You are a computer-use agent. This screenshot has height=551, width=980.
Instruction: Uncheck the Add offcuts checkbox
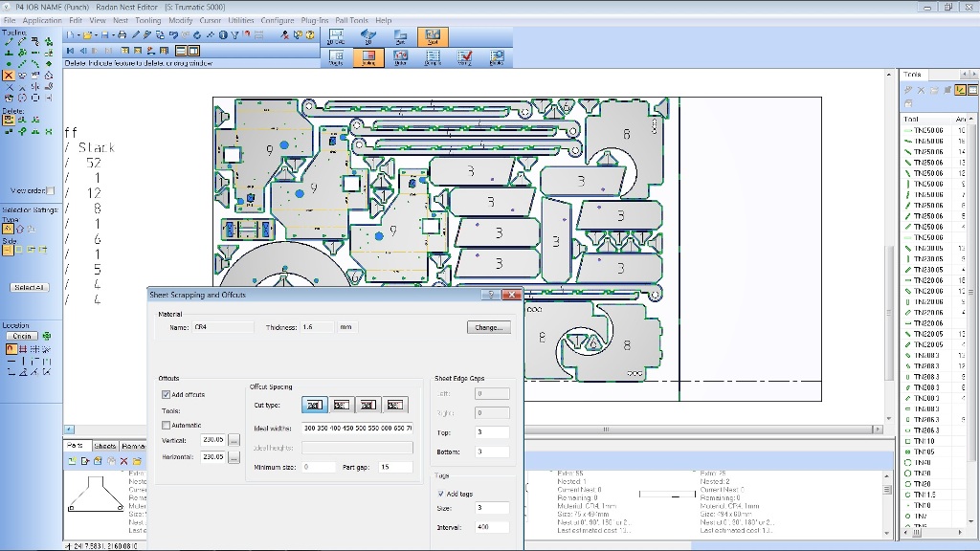pos(167,394)
